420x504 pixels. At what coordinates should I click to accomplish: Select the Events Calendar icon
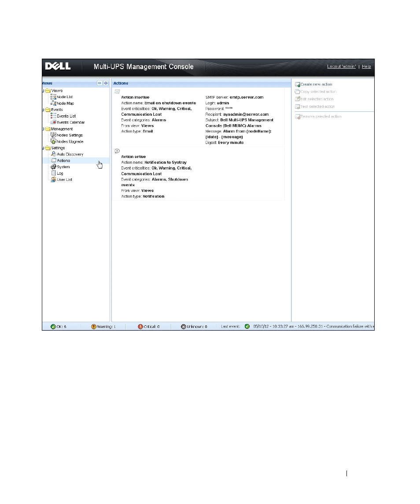click(53, 122)
